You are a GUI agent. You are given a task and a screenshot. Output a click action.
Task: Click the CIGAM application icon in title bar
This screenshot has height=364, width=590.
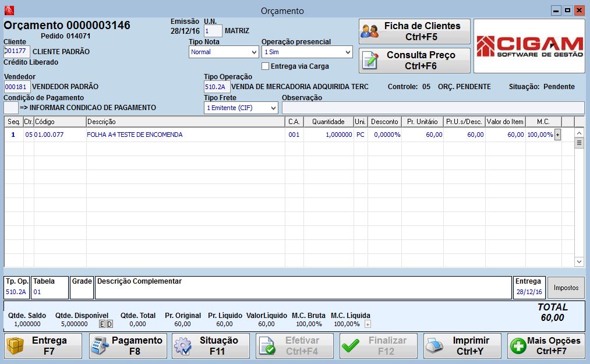(9, 10)
